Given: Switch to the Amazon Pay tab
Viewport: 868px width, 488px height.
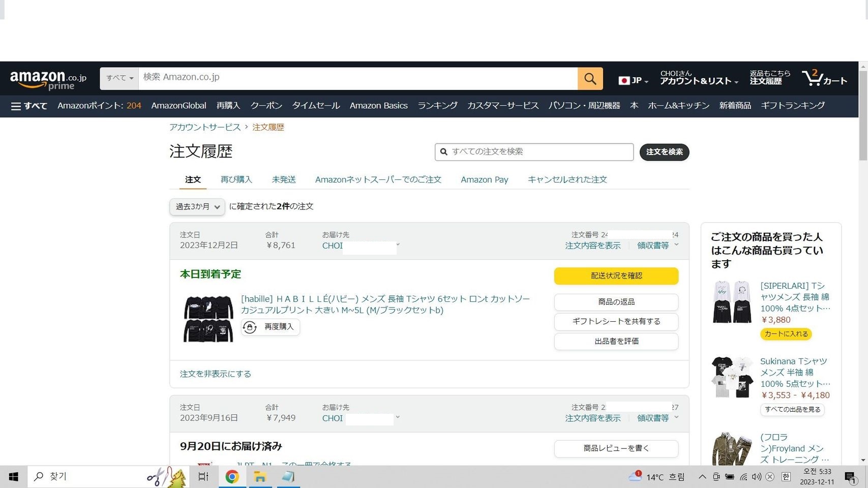Looking at the screenshot, I should (485, 179).
